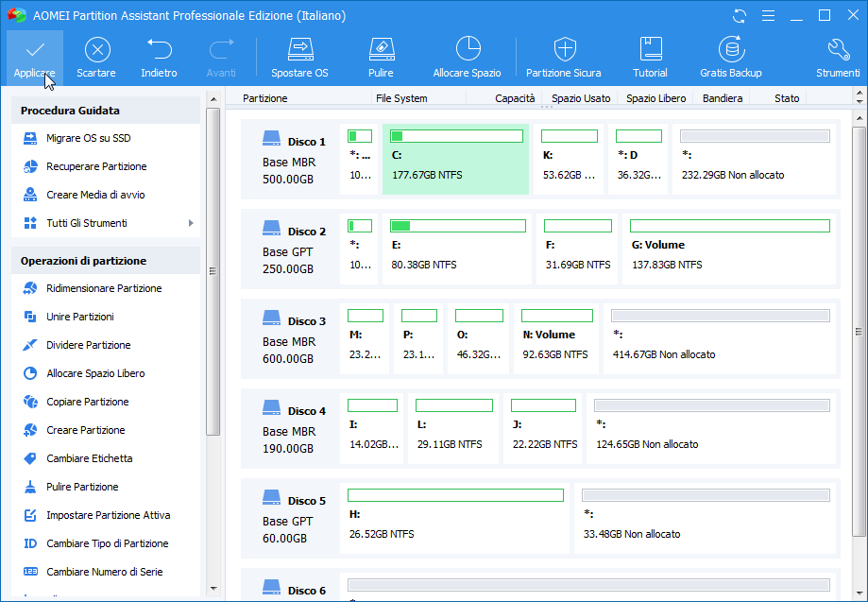This screenshot has width=868, height=602.
Task: Expand Tutti Gli Strumenti submenu arrow
Action: [x=191, y=223]
